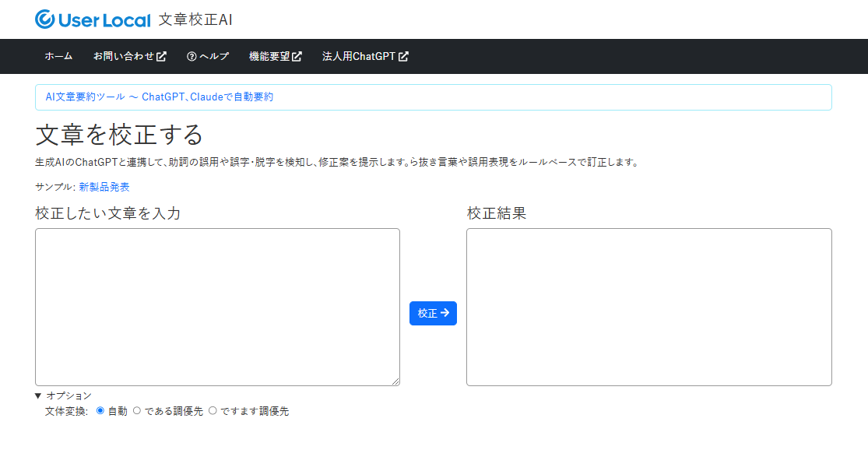This screenshot has width=868, height=464.
Task: Click the User Local logo
Action: (x=93, y=19)
